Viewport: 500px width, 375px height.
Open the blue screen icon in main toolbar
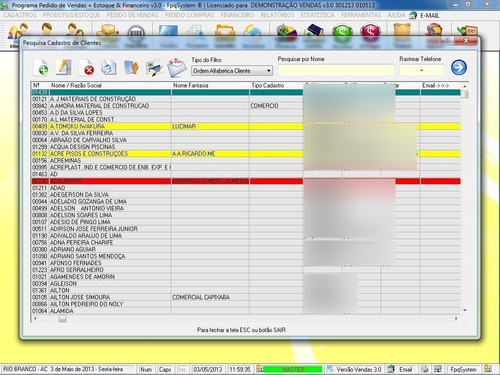[168, 30]
